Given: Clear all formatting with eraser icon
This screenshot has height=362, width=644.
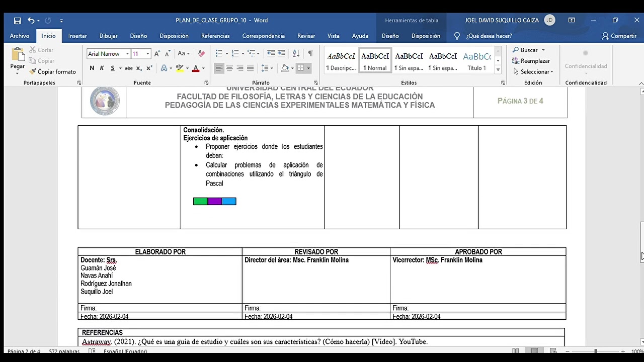Looking at the screenshot, I should coord(201,54).
